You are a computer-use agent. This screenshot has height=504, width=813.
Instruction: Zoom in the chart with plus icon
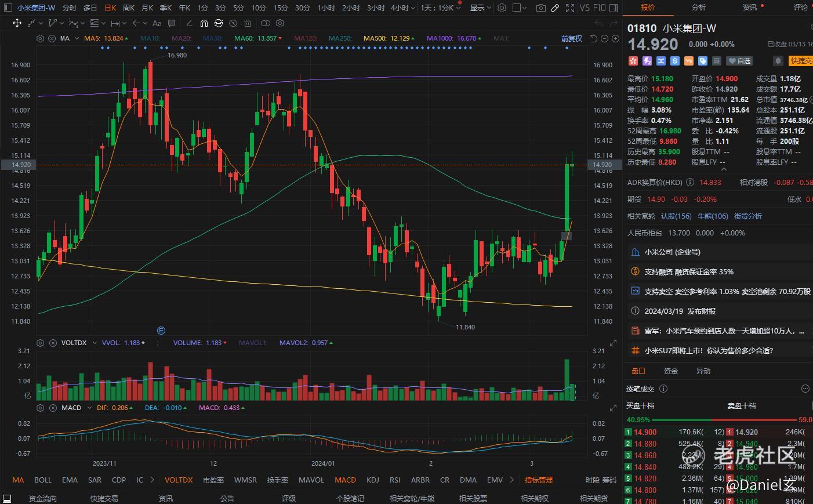tap(615, 38)
